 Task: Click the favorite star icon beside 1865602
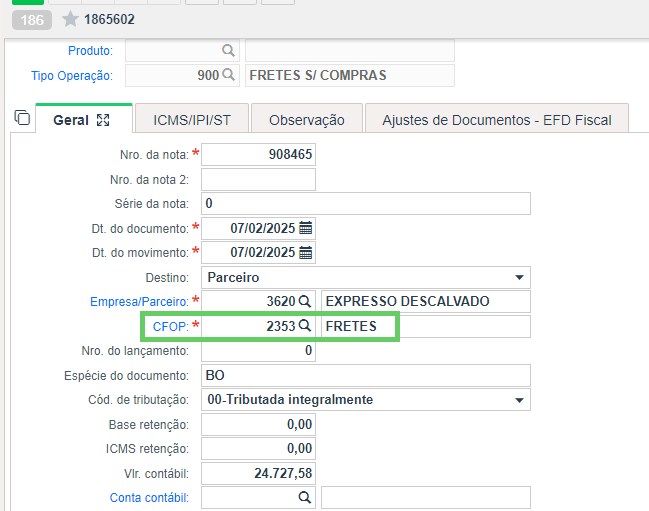(70, 19)
